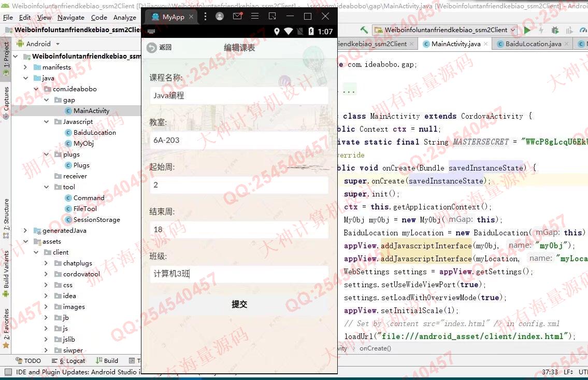Expand the manifests folder
The height and width of the screenshot is (380, 588).
(25, 67)
